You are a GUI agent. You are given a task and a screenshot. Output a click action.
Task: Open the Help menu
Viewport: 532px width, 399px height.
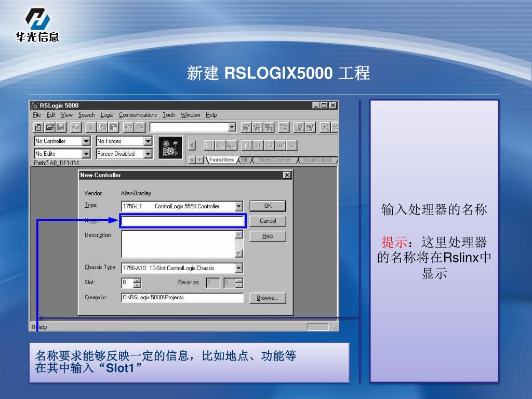[x=211, y=115]
